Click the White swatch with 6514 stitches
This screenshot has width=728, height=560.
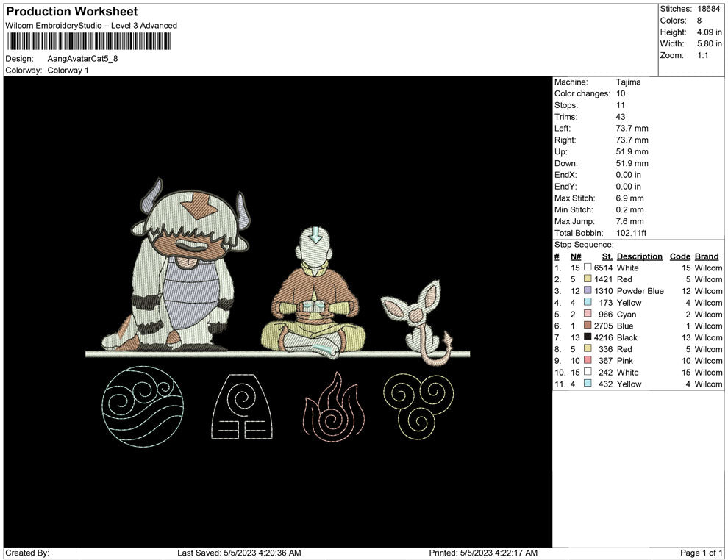[588, 268]
